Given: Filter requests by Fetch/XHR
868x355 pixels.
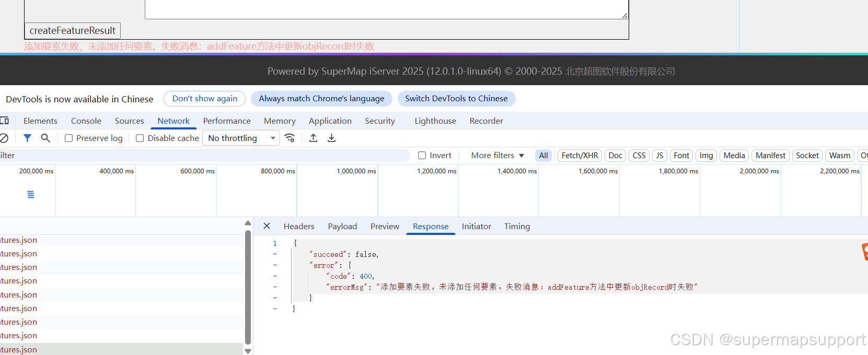Looking at the screenshot, I should pos(580,156).
